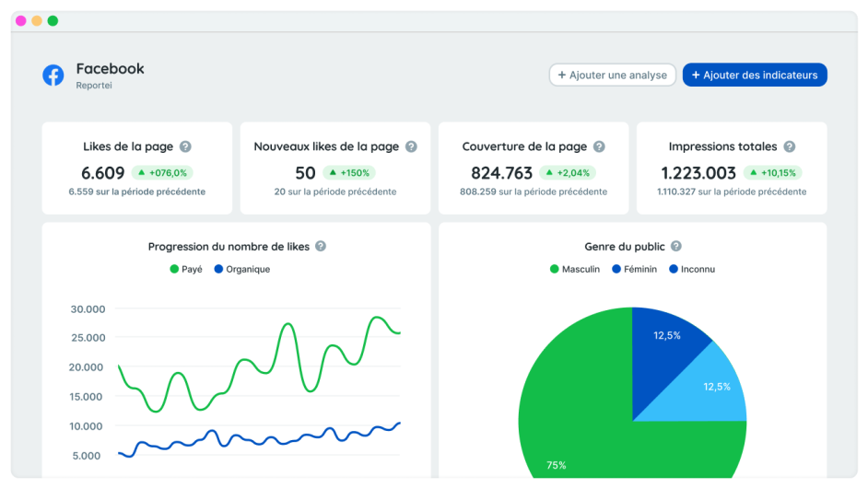The width and height of the screenshot is (868, 488).
Task: Click help icon beside Impressions totales
Action: pyautogui.click(x=789, y=146)
